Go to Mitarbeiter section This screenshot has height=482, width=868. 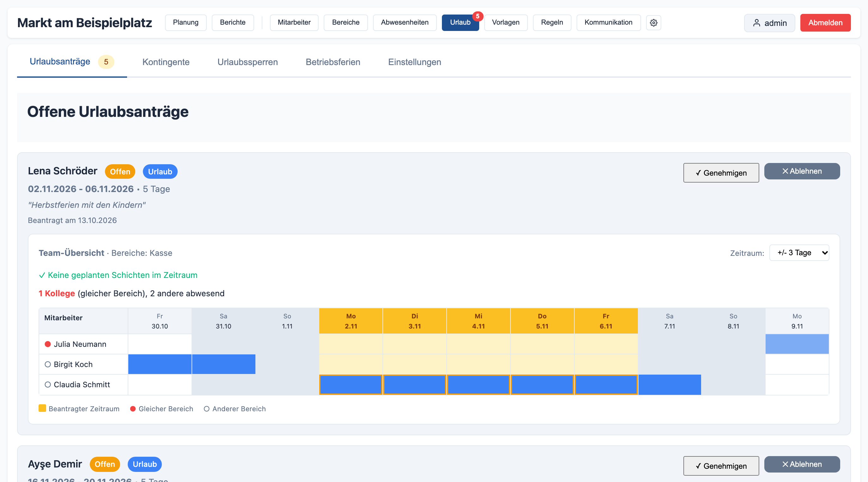click(294, 22)
